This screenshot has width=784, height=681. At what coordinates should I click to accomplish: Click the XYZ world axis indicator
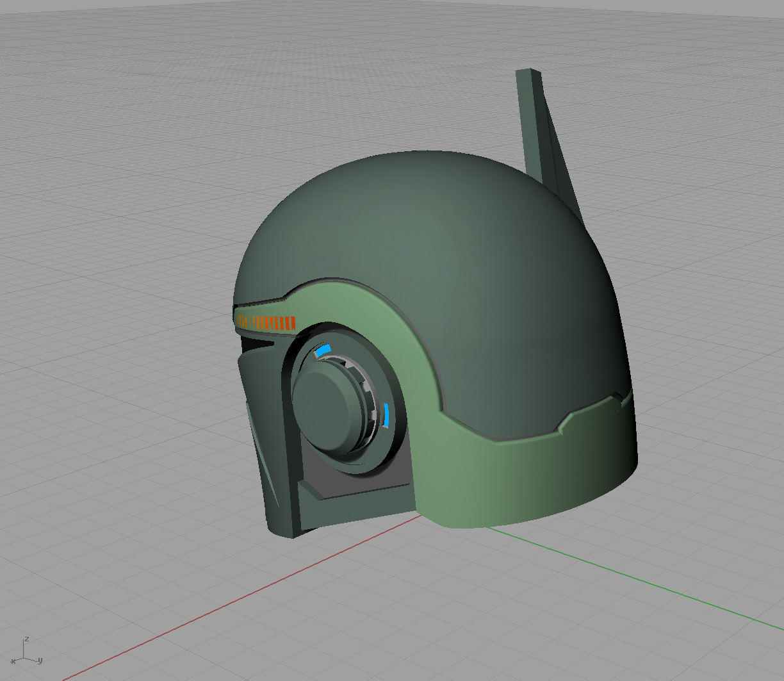pyautogui.click(x=26, y=651)
